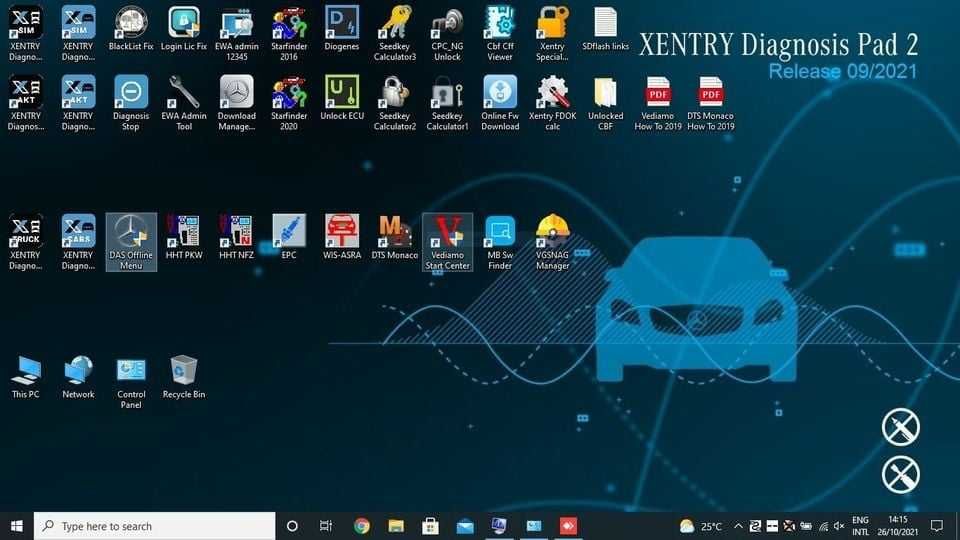Open the black XENTRY SIM diagnosis shortcut

click(26, 33)
